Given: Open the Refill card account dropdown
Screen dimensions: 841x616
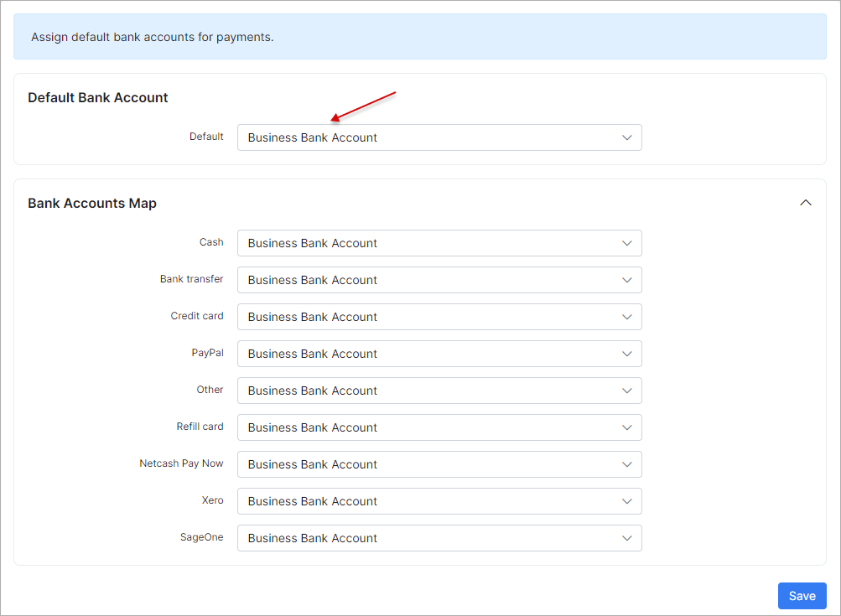Looking at the screenshot, I should pos(439,427).
